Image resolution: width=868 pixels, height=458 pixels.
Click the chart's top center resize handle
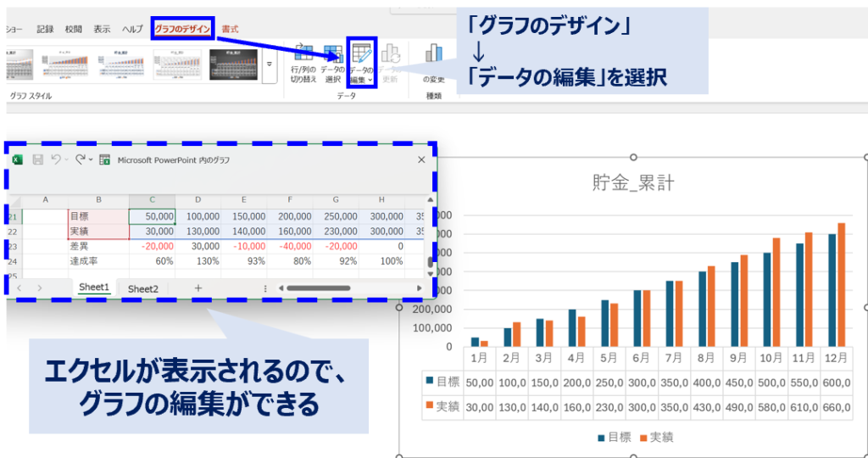634,157
